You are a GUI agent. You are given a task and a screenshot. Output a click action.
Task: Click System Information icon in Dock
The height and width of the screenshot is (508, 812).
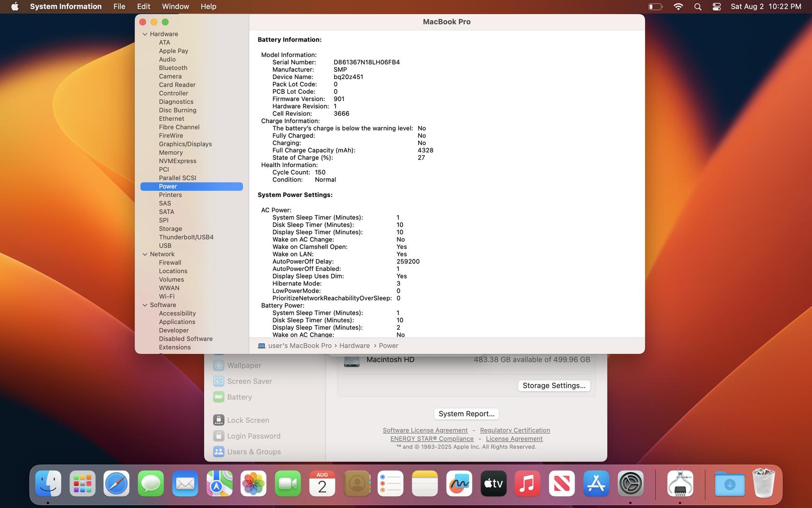click(x=680, y=484)
